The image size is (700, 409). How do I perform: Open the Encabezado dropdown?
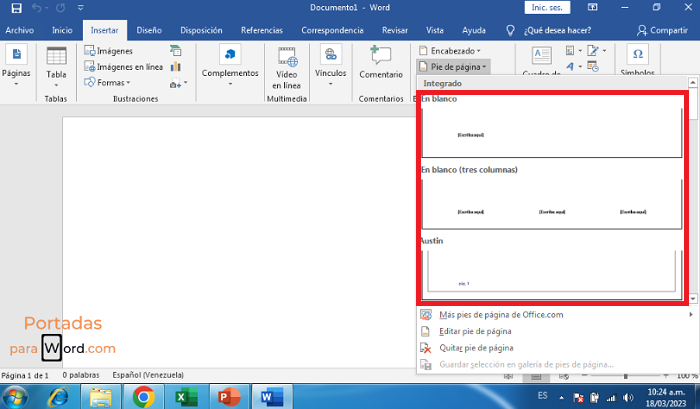pyautogui.click(x=450, y=50)
